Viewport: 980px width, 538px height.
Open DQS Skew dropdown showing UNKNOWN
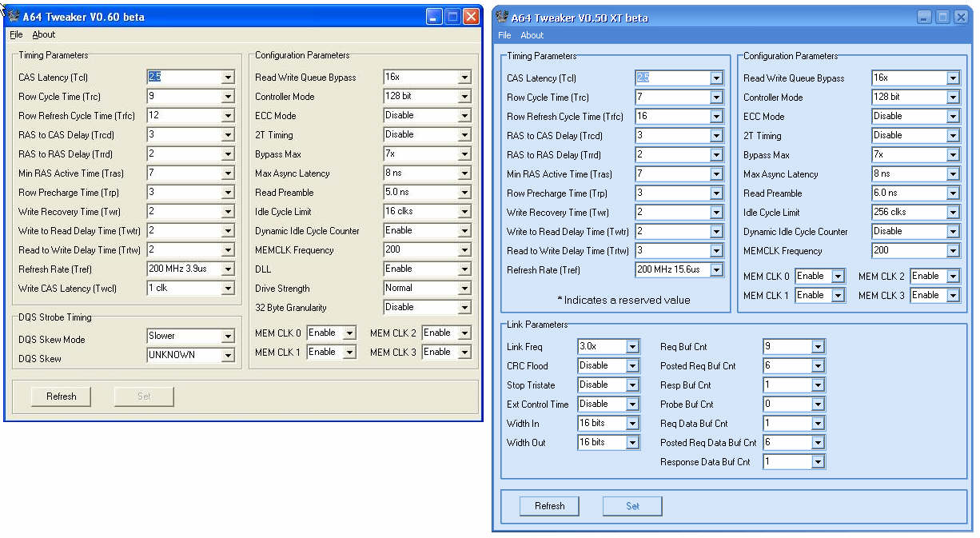point(228,356)
